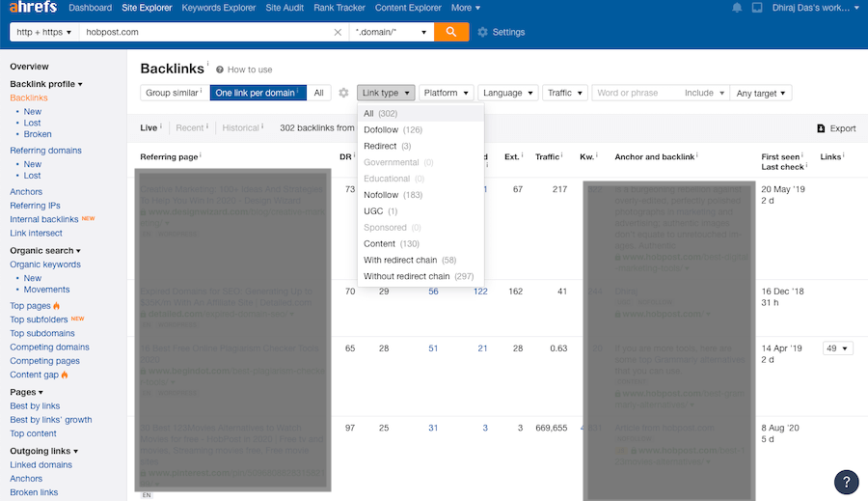This screenshot has width=868, height=501.
Task: Choose UGC (1) link type
Action: coord(421,211)
